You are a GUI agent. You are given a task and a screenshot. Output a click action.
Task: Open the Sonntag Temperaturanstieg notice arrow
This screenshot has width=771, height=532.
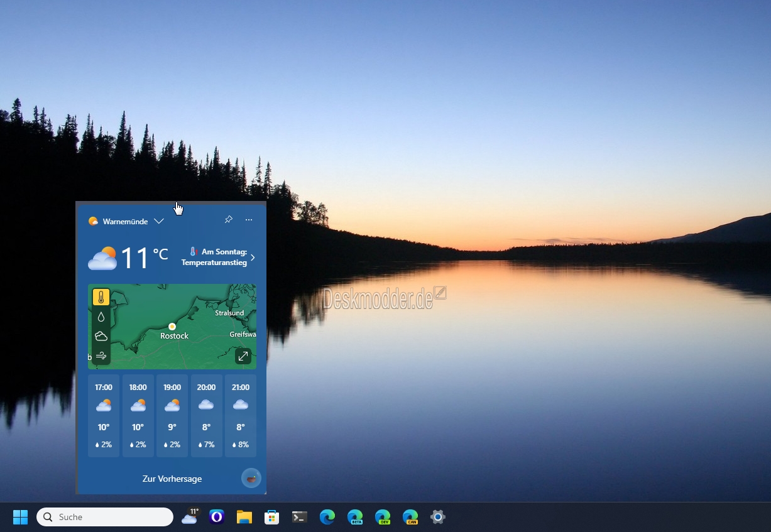[x=253, y=258]
